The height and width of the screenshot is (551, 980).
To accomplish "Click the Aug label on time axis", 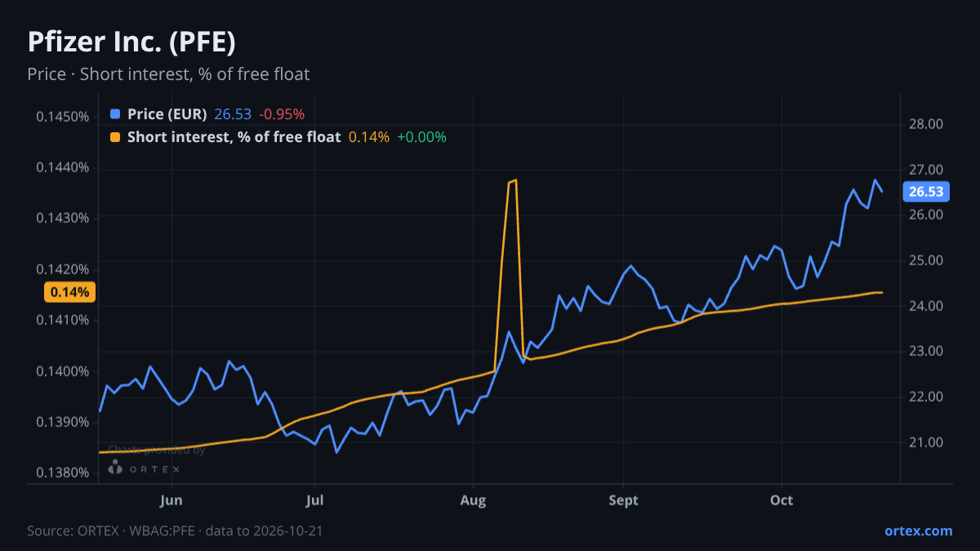I will [x=474, y=499].
